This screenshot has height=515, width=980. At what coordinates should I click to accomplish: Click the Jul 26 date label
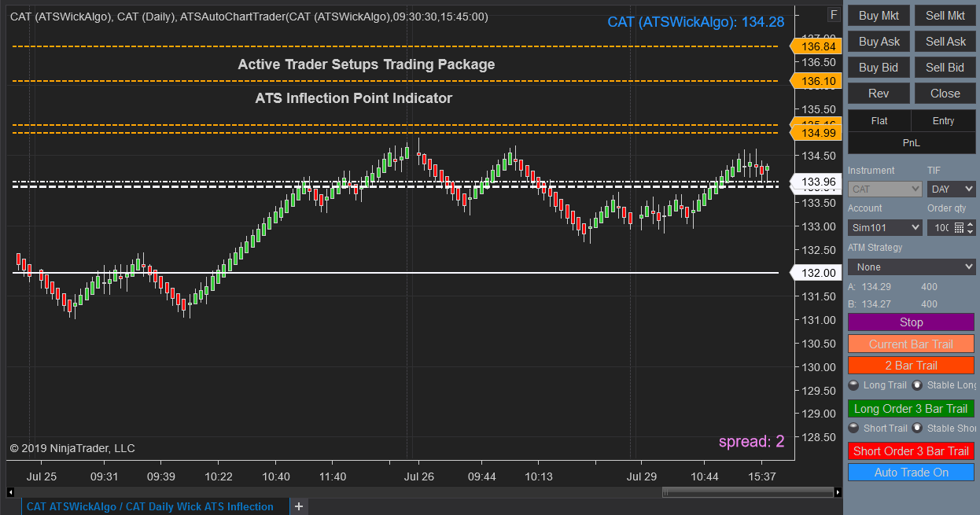(418, 476)
